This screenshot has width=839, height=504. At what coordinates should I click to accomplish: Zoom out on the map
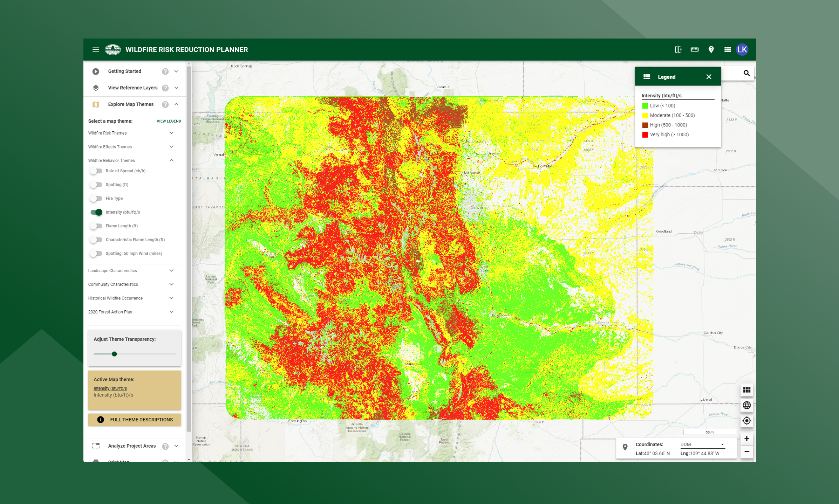(746, 452)
